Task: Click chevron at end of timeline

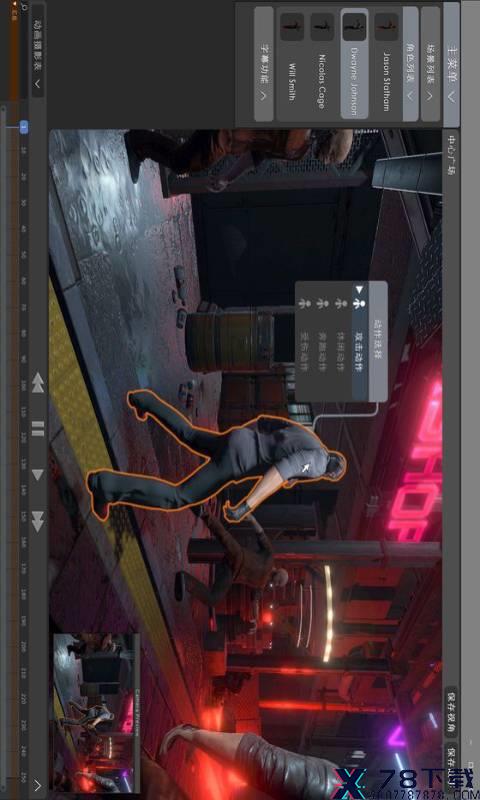Action: (x=37, y=785)
